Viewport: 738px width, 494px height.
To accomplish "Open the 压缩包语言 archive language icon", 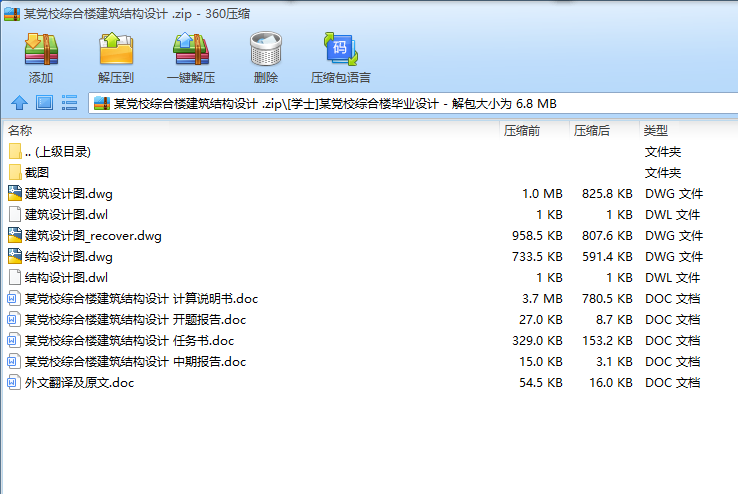I will (340, 48).
